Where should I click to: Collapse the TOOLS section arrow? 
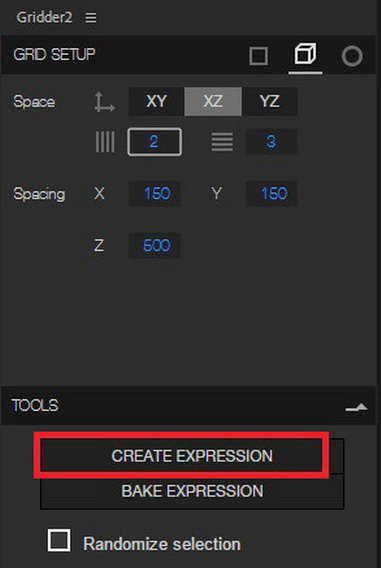coord(357,407)
